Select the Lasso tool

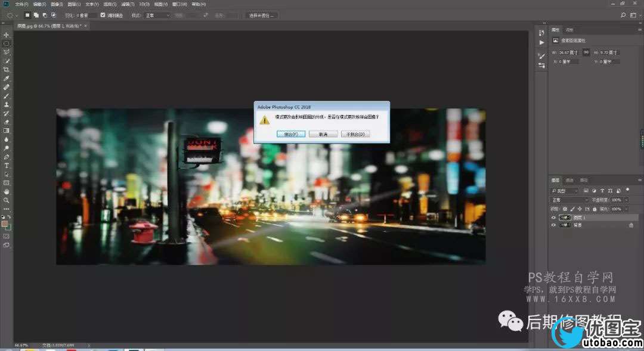[6, 52]
